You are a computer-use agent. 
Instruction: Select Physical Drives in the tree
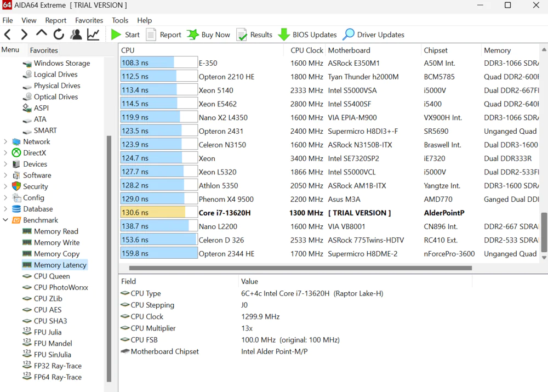52,86
